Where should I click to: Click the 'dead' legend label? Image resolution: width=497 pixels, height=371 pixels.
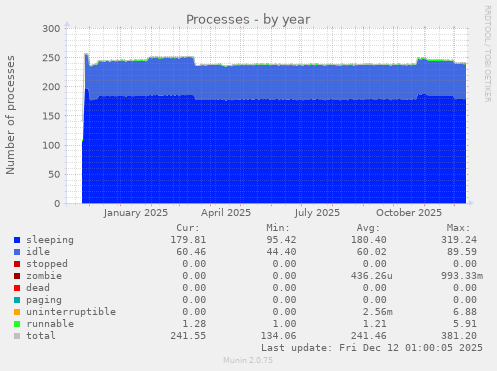point(38,288)
